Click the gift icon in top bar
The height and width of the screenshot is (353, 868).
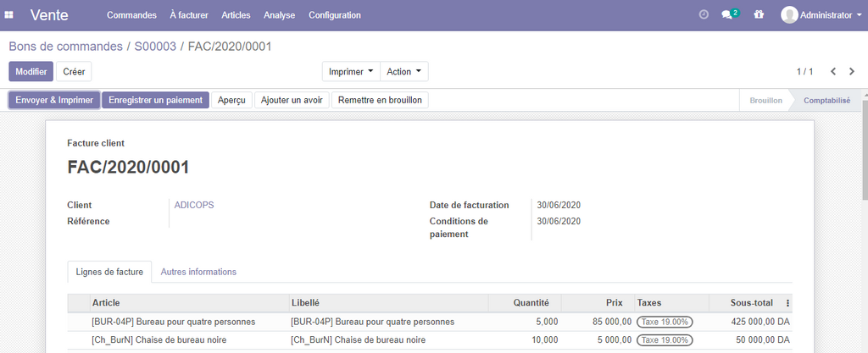pos(759,15)
